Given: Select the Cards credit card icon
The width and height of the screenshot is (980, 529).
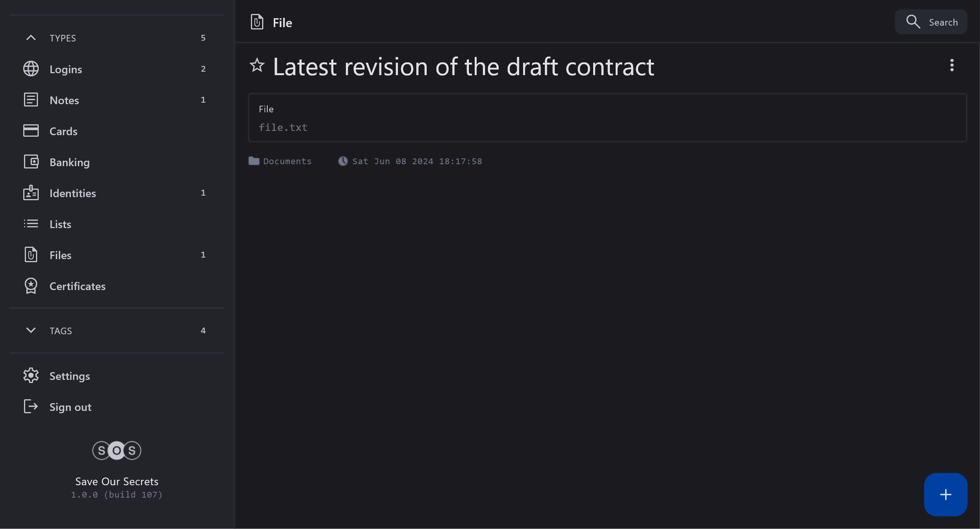Looking at the screenshot, I should click(x=31, y=131).
